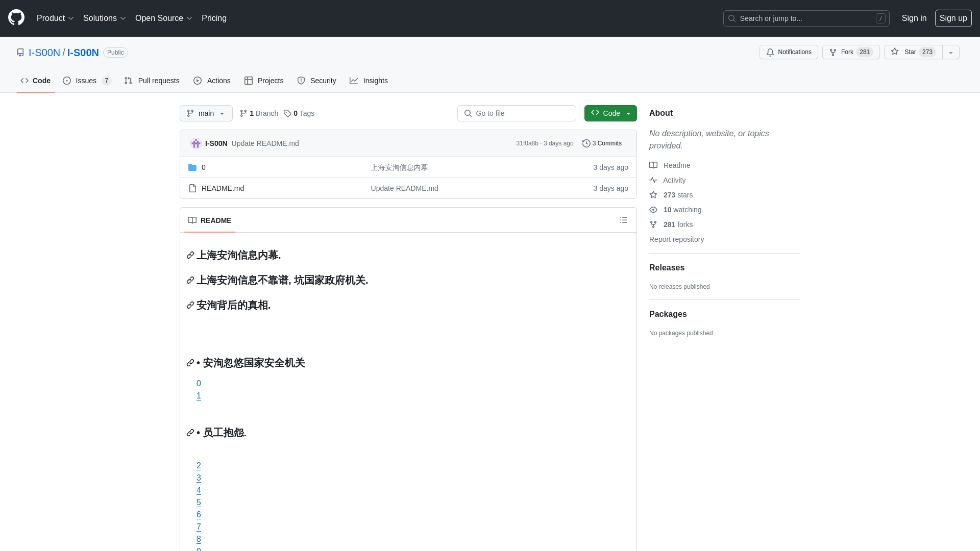Click anchor icon beside 员工抱怨 heading
The width and height of the screenshot is (980, 551).
click(190, 433)
